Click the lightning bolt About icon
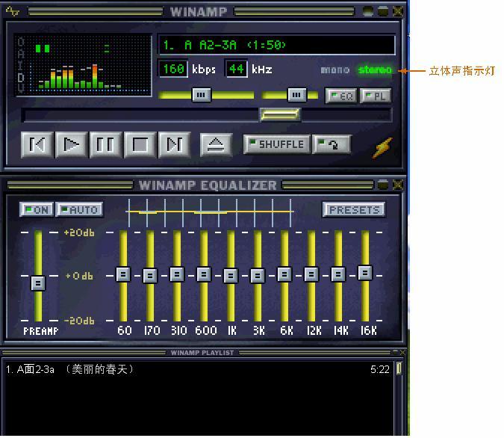Viewport: 504px width, 438px height. click(382, 148)
